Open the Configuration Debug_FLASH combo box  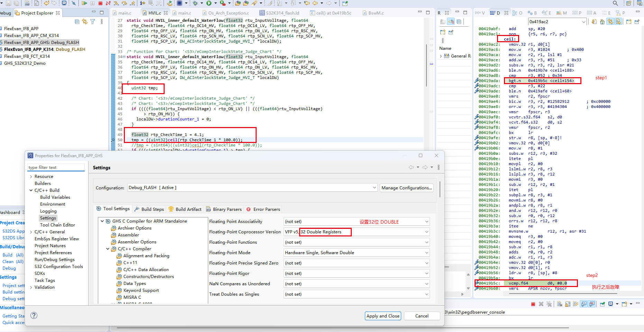click(x=252, y=188)
